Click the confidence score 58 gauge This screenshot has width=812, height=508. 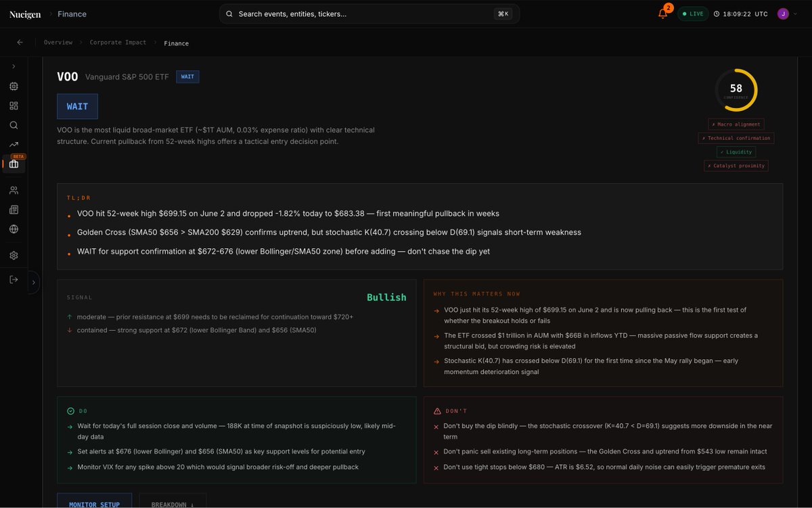tap(736, 90)
